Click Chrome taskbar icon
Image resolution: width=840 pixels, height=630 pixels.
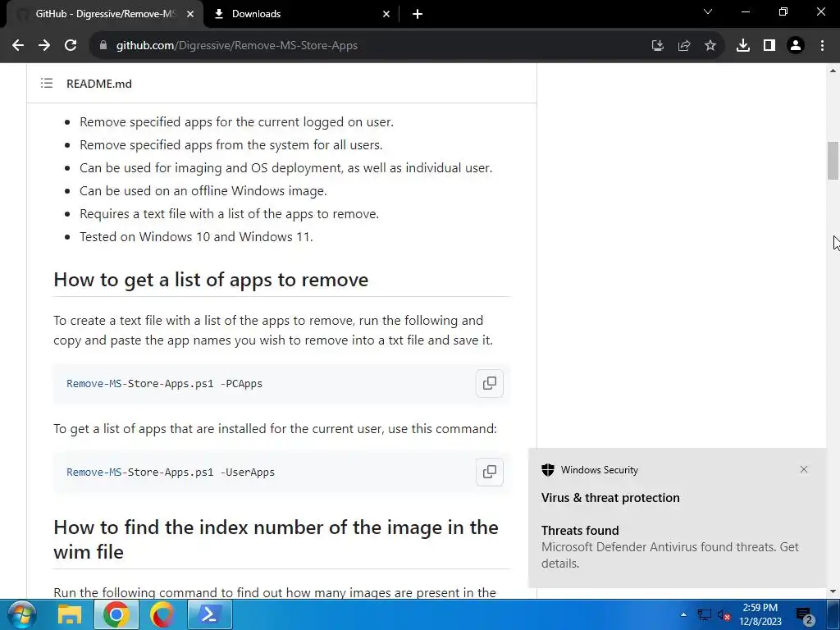tap(116, 614)
